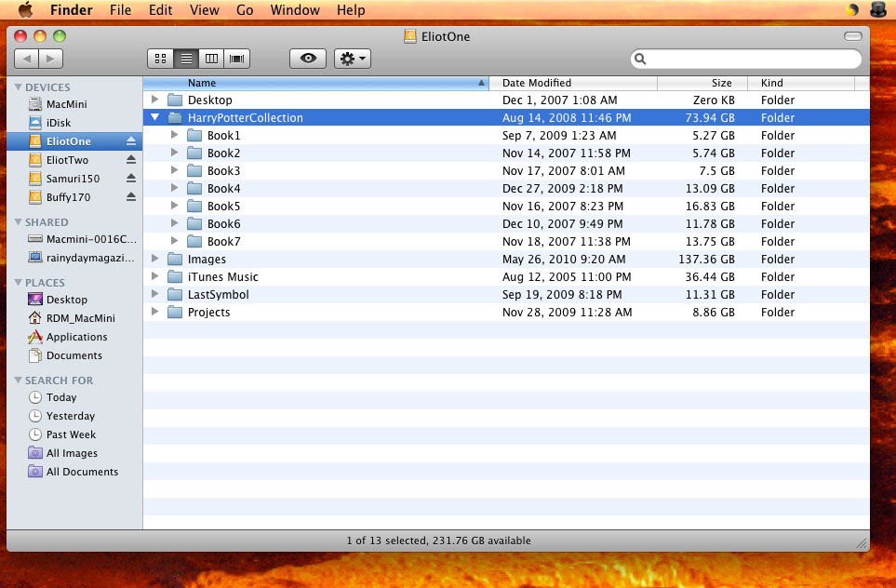
Task: Open the Window menu
Action: coord(295,9)
